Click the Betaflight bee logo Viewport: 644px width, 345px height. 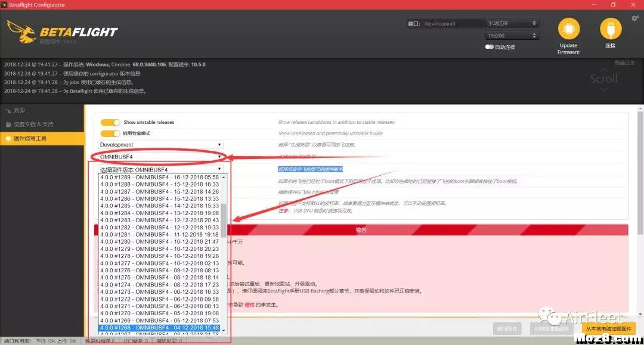(21, 32)
